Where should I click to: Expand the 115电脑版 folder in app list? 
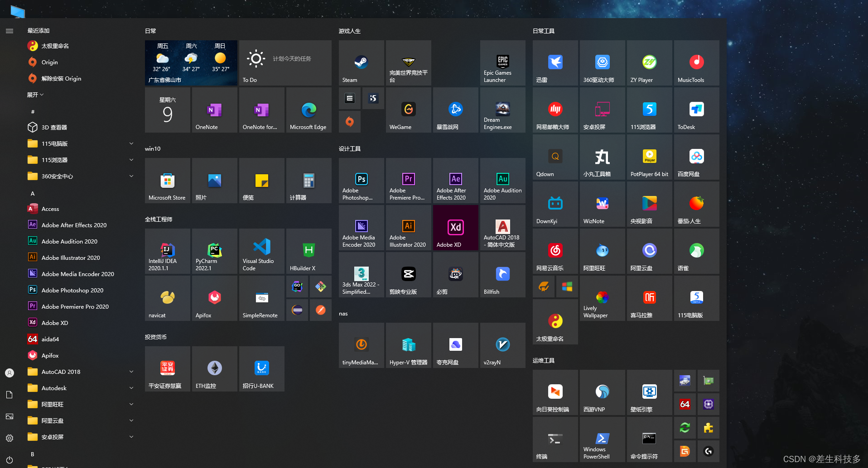pos(81,143)
